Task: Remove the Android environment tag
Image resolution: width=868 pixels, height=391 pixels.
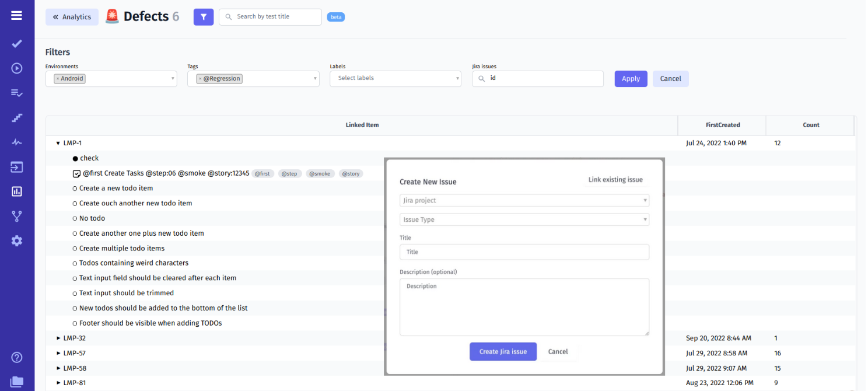Action: pyautogui.click(x=58, y=79)
